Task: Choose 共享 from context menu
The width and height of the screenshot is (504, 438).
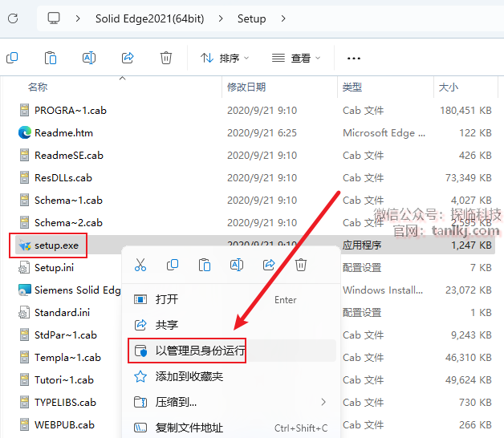Action: click(x=231, y=325)
